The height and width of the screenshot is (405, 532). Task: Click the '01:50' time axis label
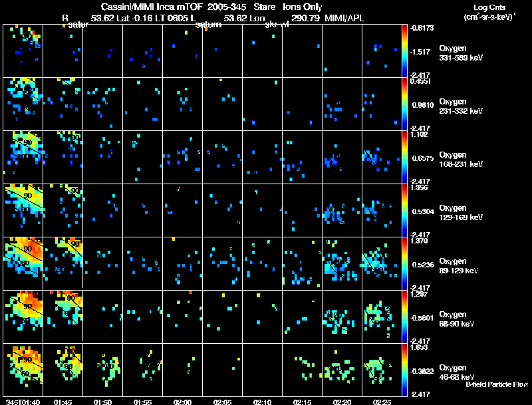coord(103,402)
